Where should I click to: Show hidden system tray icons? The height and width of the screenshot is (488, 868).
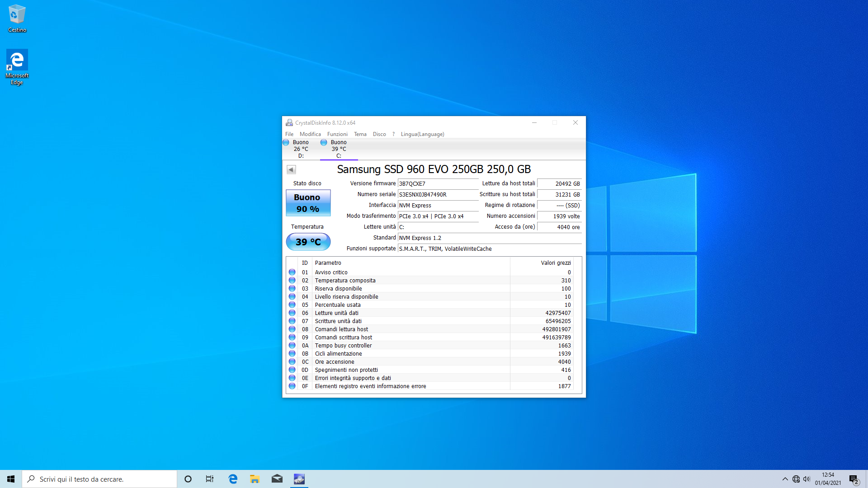[785, 479]
